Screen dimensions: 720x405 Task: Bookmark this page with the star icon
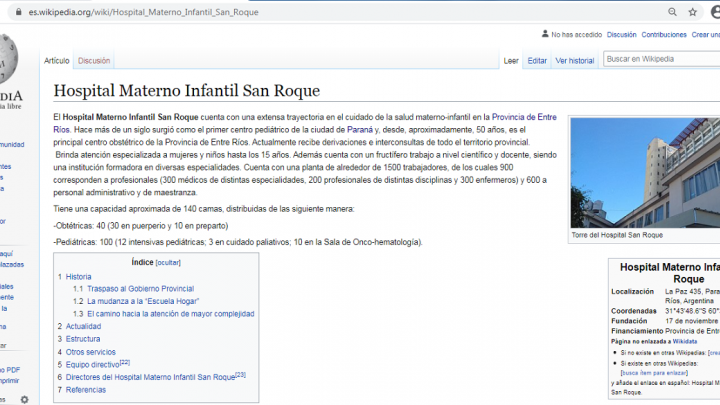(692, 12)
